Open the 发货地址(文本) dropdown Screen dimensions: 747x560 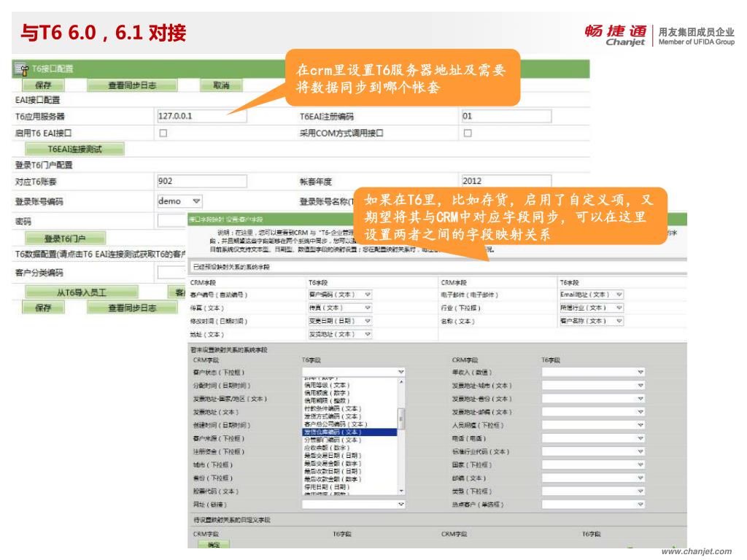[x=368, y=334]
